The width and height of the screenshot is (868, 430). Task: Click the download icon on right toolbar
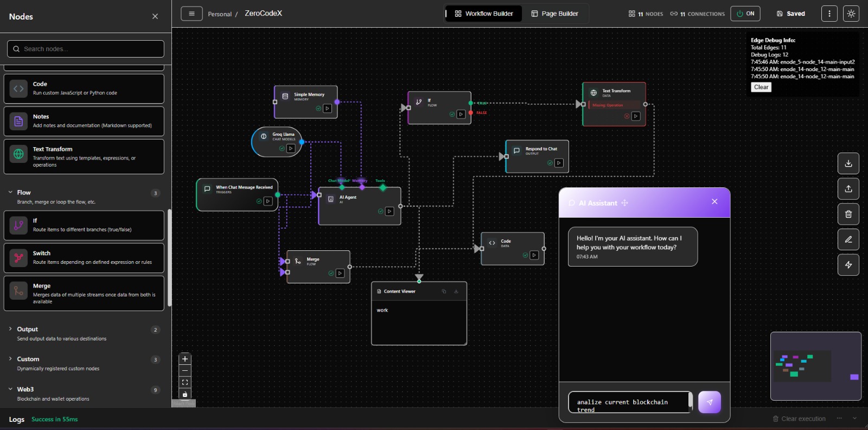coord(848,163)
